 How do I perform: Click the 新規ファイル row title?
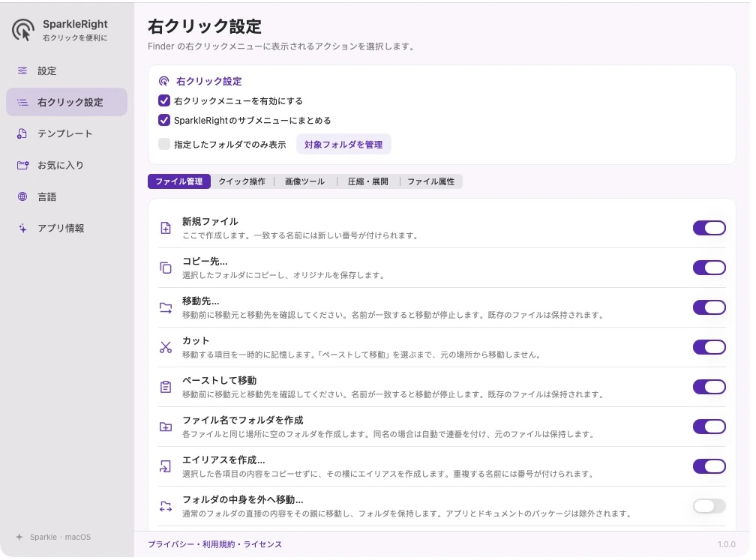(210, 222)
